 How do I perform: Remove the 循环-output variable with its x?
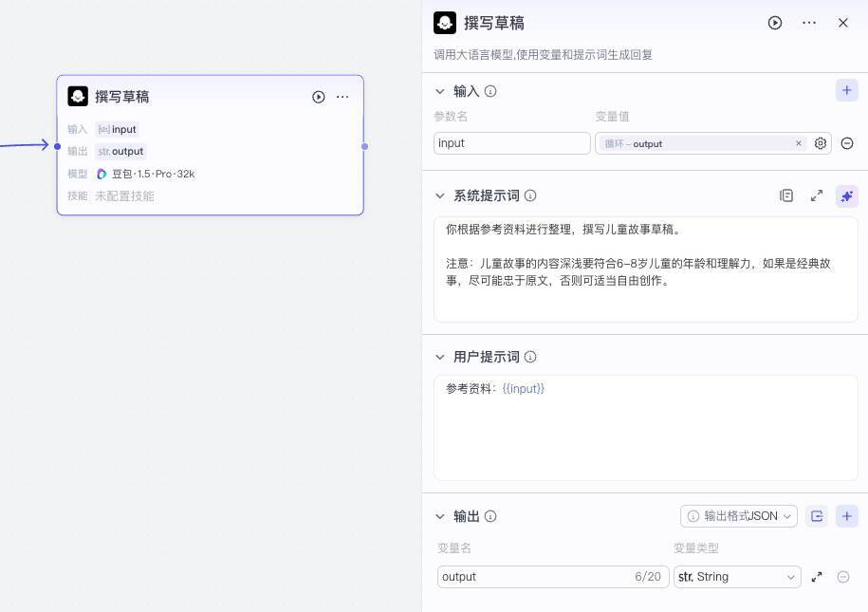coord(798,143)
